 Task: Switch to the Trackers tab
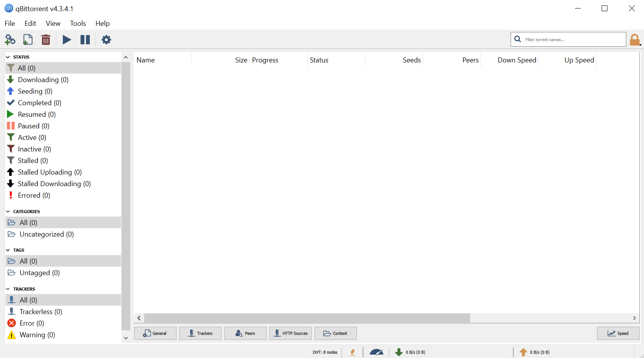[x=200, y=333]
